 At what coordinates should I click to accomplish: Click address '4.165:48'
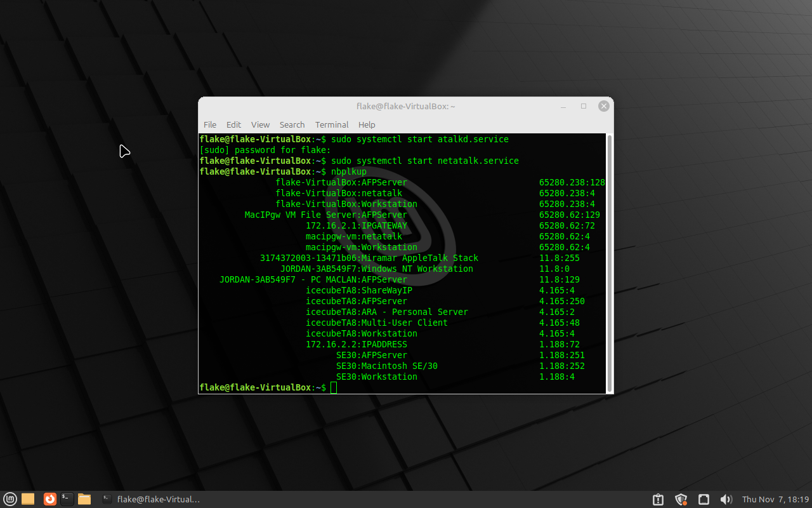tap(560, 323)
